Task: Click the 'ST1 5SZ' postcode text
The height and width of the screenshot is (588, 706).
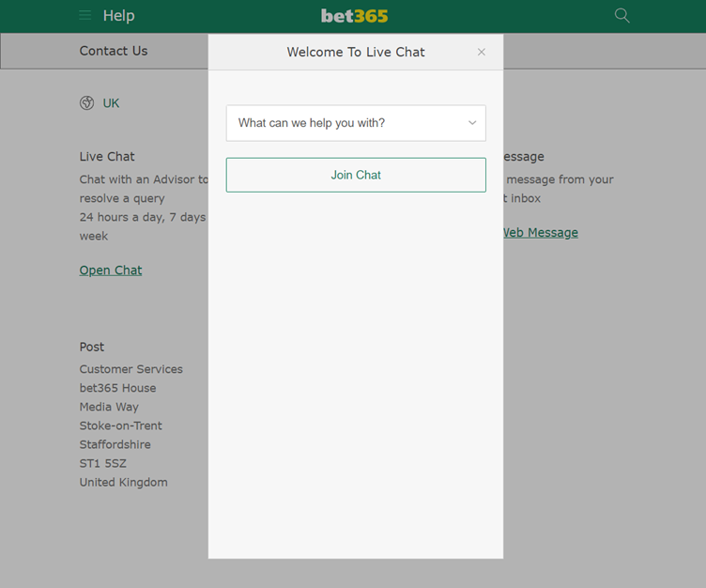Action: pos(103,464)
